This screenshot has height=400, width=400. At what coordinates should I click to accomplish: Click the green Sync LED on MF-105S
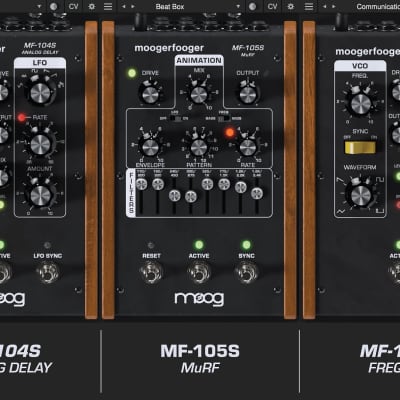(x=246, y=245)
